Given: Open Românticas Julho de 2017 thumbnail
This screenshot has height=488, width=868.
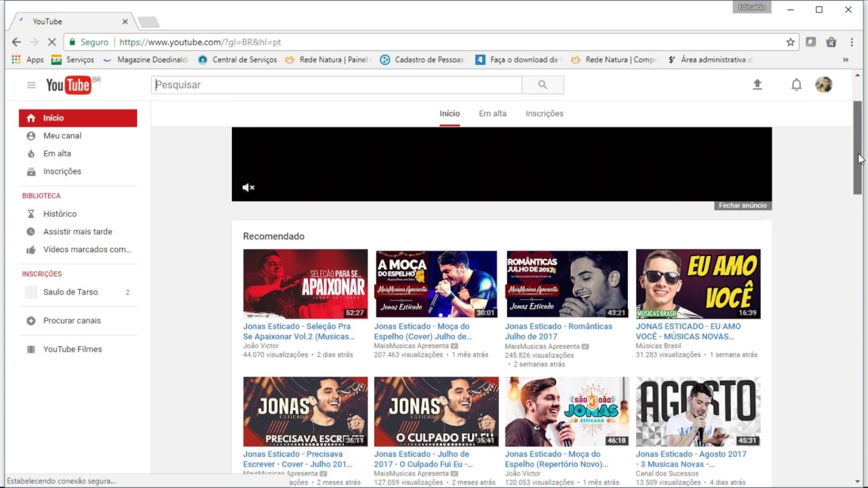Looking at the screenshot, I should (x=567, y=284).
